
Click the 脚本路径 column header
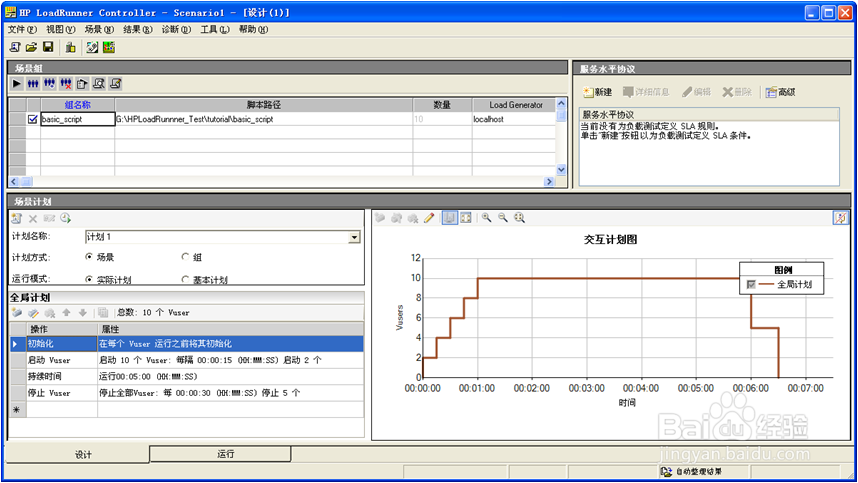pos(264,105)
